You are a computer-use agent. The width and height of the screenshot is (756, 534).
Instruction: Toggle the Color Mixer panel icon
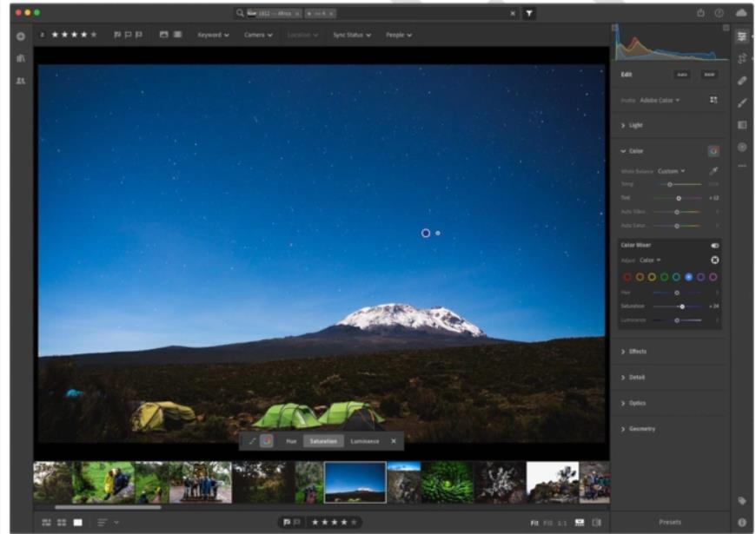[713, 151]
